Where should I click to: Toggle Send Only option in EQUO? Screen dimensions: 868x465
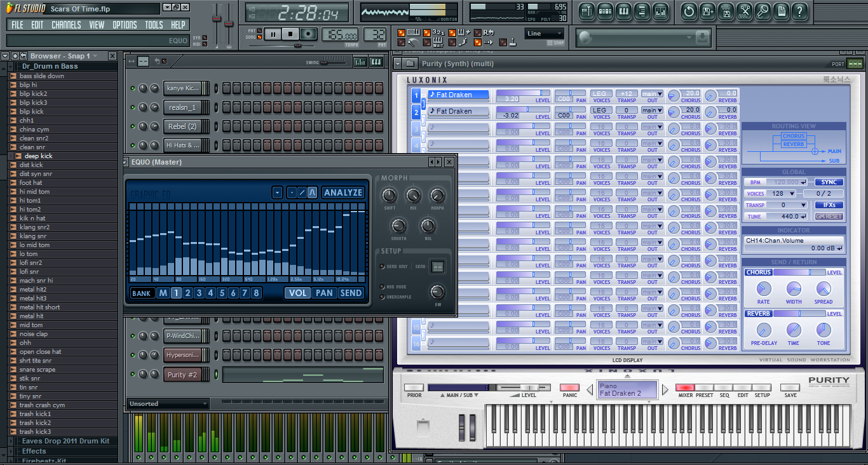pyautogui.click(x=383, y=266)
